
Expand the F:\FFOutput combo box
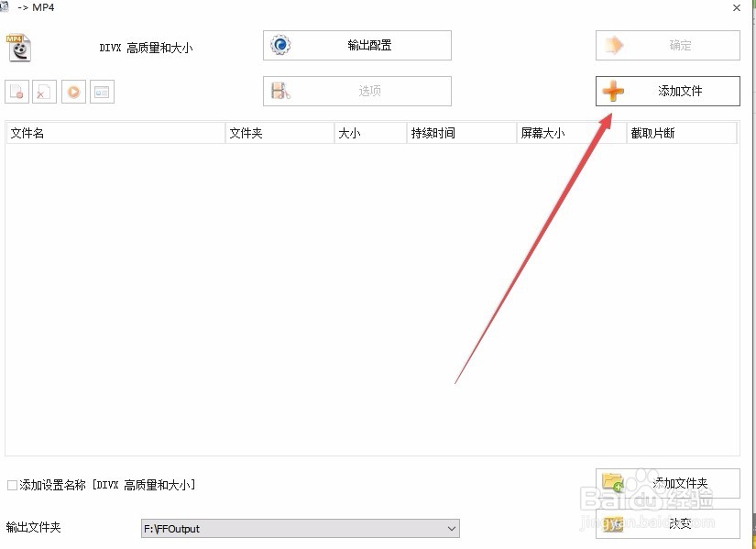click(x=298, y=529)
